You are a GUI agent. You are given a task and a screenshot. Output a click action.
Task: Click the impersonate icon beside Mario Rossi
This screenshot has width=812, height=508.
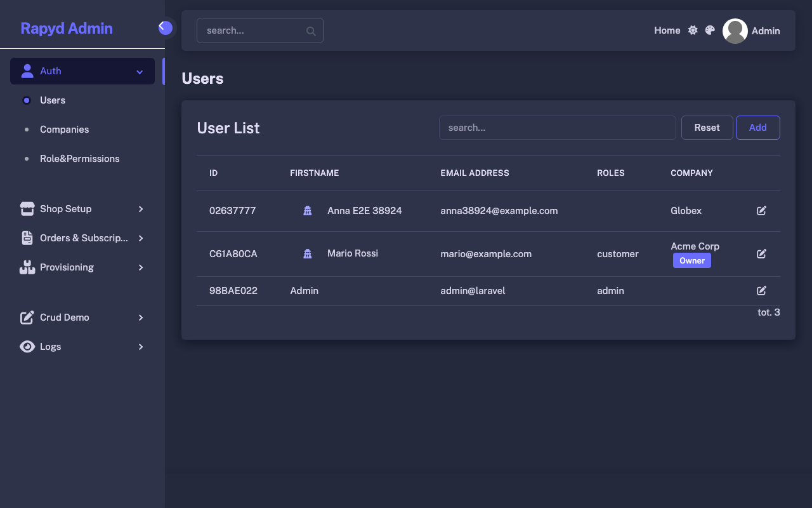308,254
